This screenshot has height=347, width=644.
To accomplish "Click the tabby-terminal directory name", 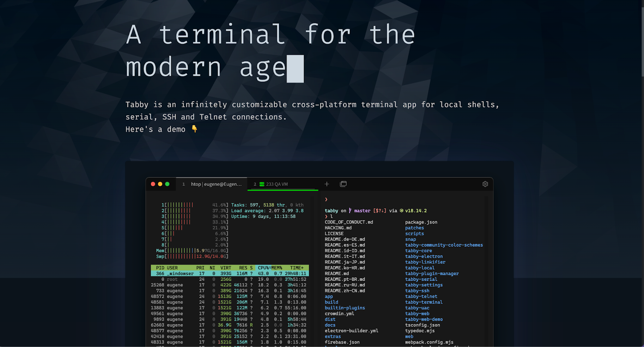I will 424,302.
